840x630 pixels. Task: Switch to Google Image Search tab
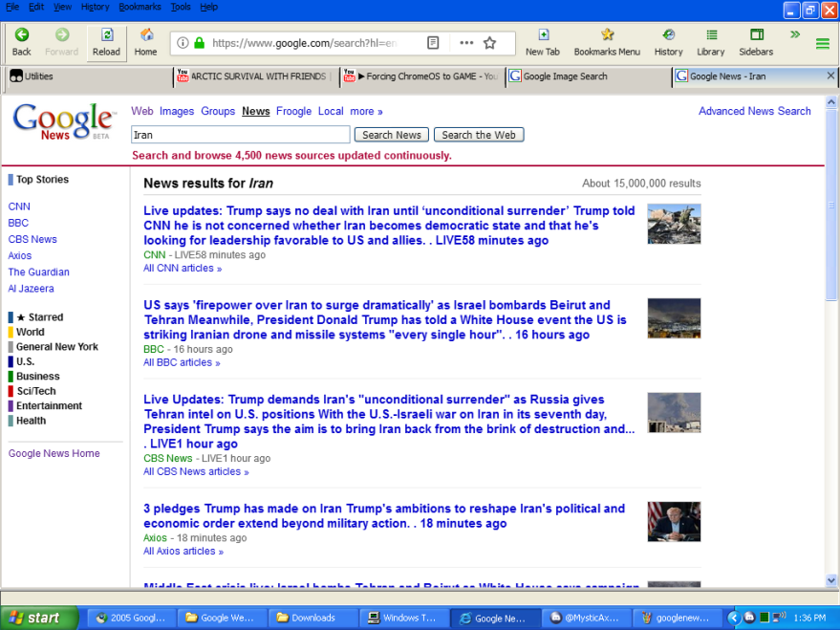pyautogui.click(x=589, y=76)
